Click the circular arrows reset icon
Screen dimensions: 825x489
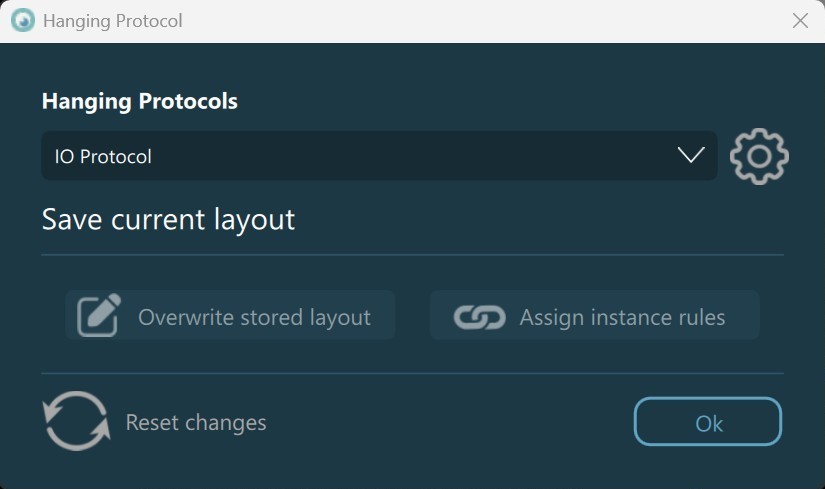coord(76,421)
